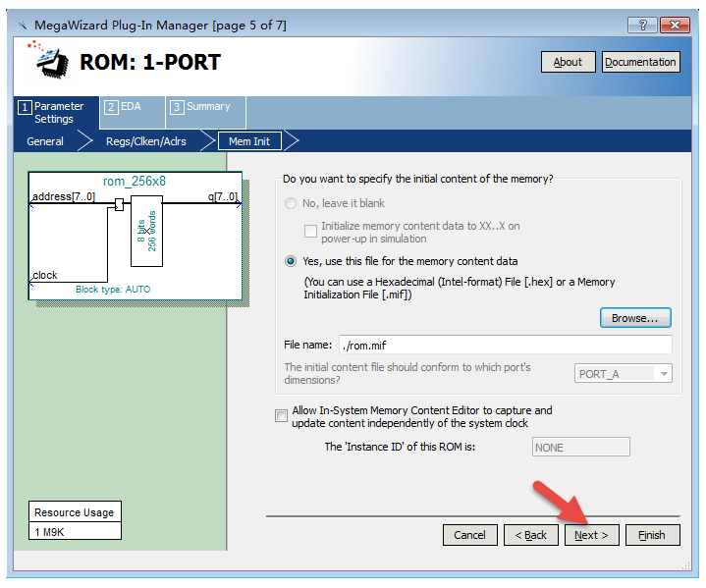Click Finish to complete the wizard
The width and height of the screenshot is (706, 588).
click(x=652, y=535)
